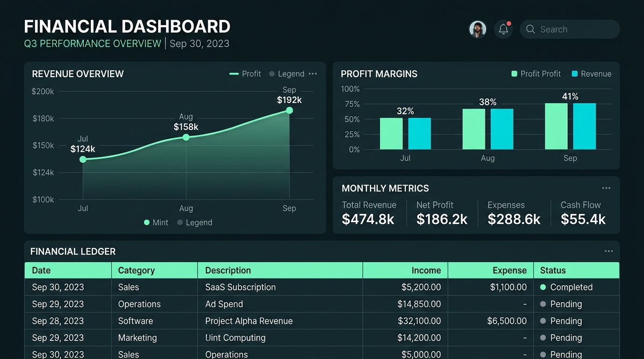Viewport: 644px width, 359px height.
Task: Open the user profile avatar
Action: 478,29
